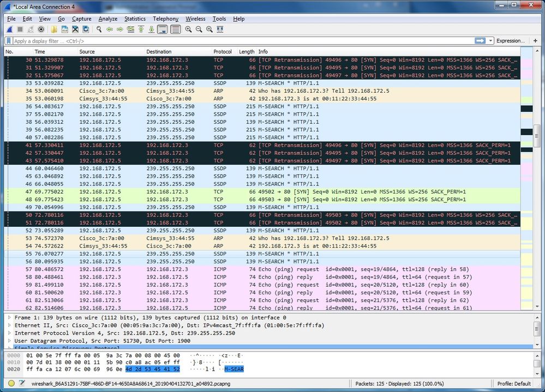The width and height of the screenshot is (545, 392).
Task: Go forward to next packet in history
Action: (x=120, y=29)
